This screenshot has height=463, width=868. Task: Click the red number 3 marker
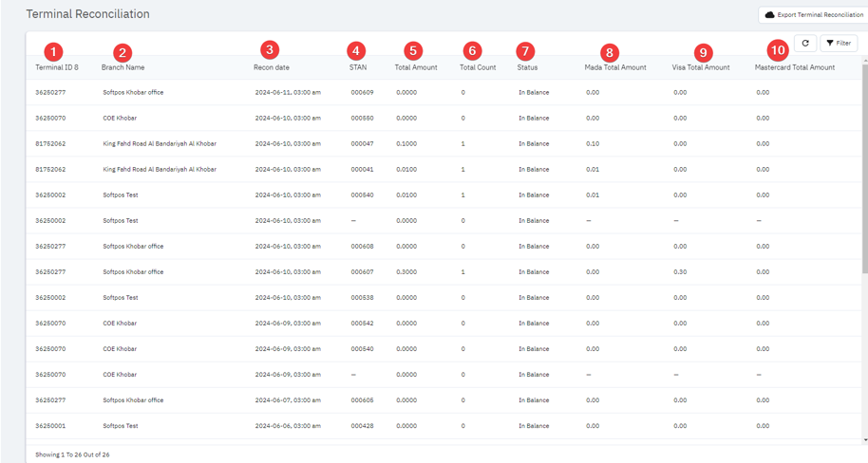[270, 50]
